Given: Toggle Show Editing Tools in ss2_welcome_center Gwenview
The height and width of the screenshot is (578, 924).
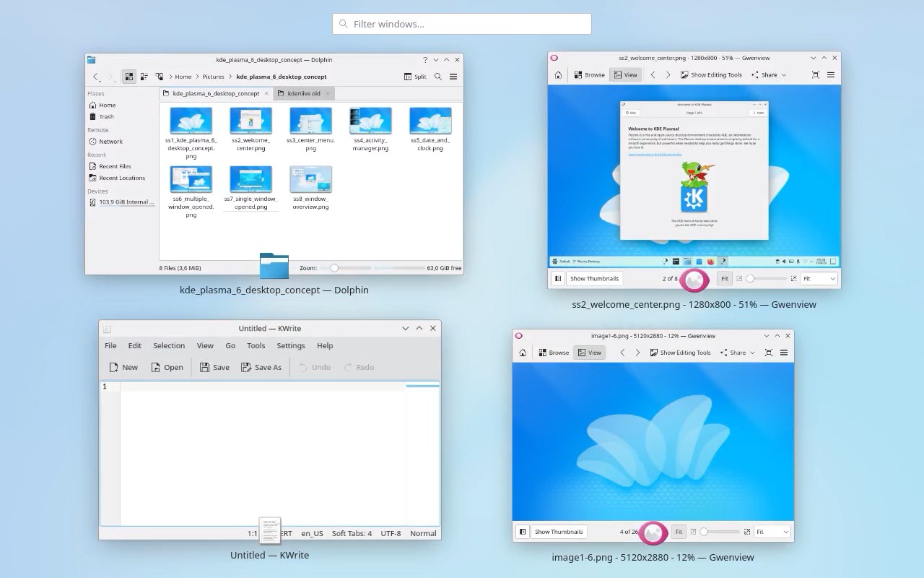Looking at the screenshot, I should pyautogui.click(x=710, y=75).
